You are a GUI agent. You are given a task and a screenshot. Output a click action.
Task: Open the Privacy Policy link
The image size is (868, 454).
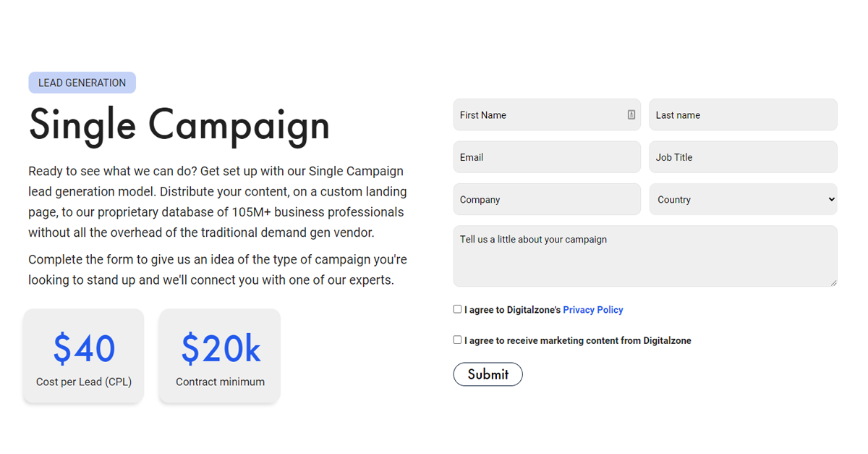click(592, 309)
